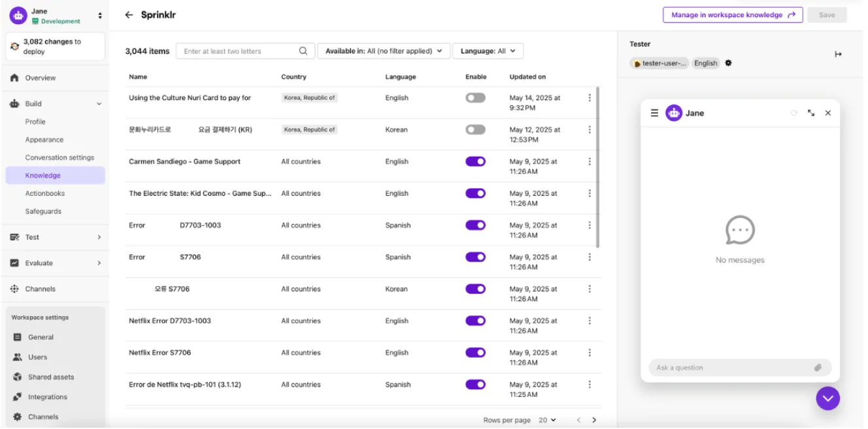Click the back arrow next to Sprinklr
This screenshot has width=868, height=429.
coord(129,15)
